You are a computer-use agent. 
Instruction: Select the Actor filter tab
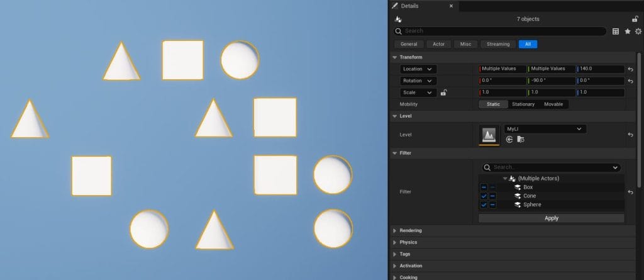[x=439, y=44]
